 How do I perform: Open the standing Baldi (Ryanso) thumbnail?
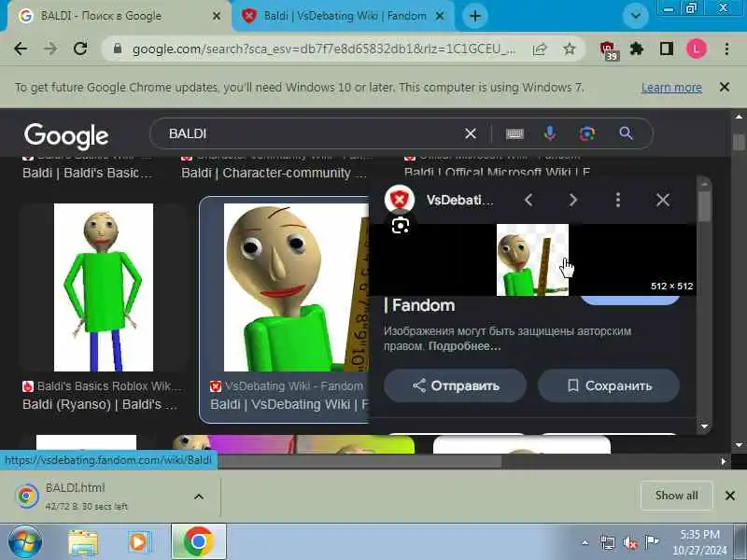click(104, 287)
